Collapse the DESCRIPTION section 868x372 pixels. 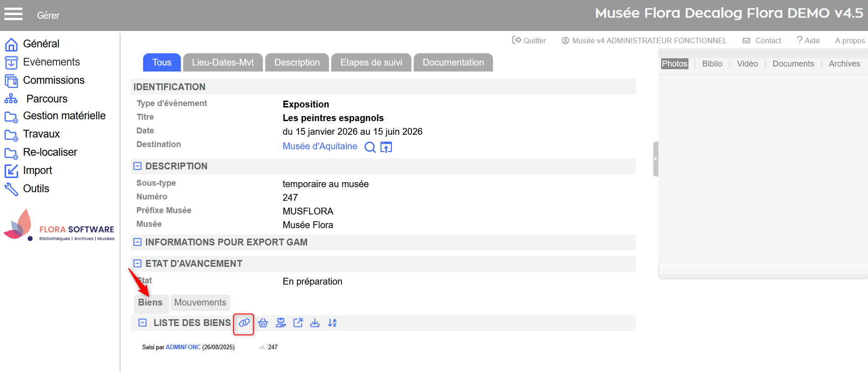pyautogui.click(x=137, y=166)
